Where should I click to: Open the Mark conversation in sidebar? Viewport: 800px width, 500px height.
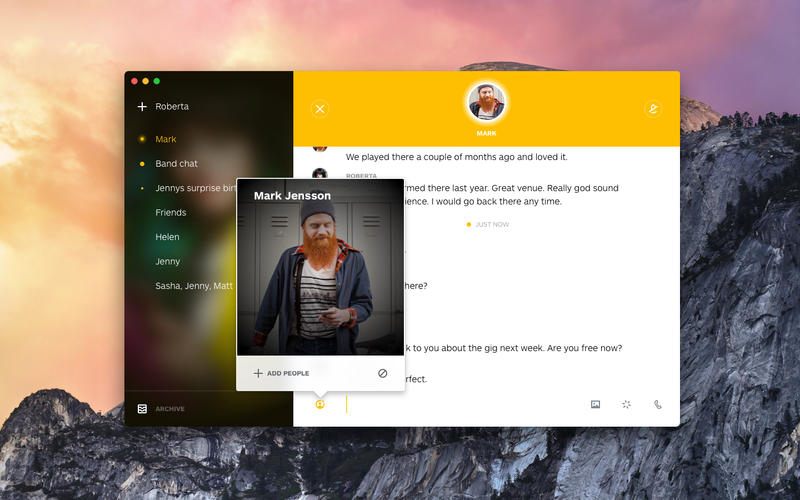(x=166, y=139)
